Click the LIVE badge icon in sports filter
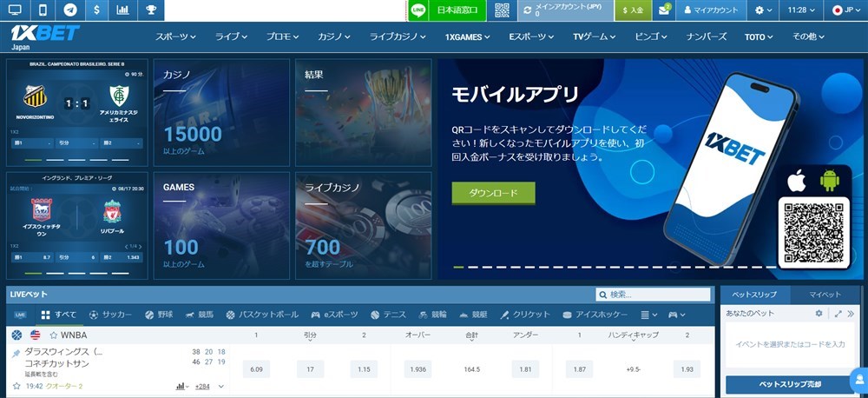868x398 pixels. [21, 315]
